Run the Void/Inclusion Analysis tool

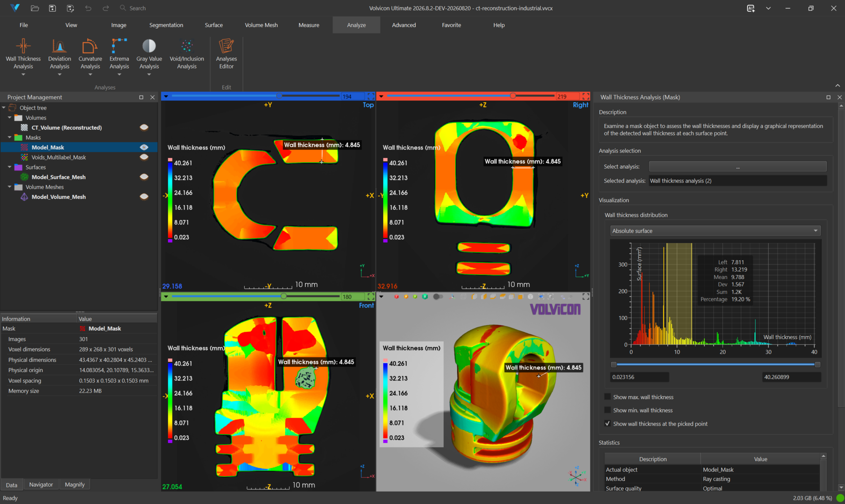pos(187,55)
